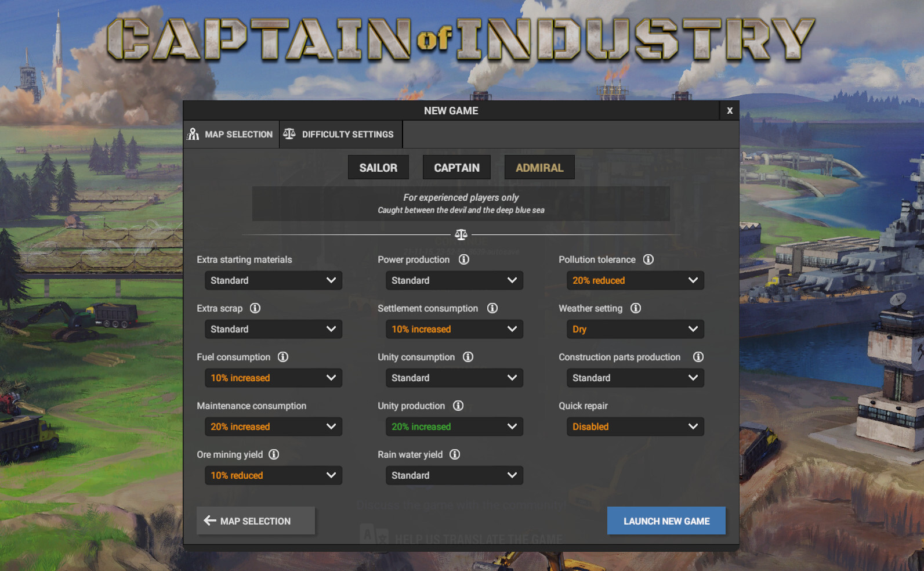Close the New Game dialog

coord(730,110)
